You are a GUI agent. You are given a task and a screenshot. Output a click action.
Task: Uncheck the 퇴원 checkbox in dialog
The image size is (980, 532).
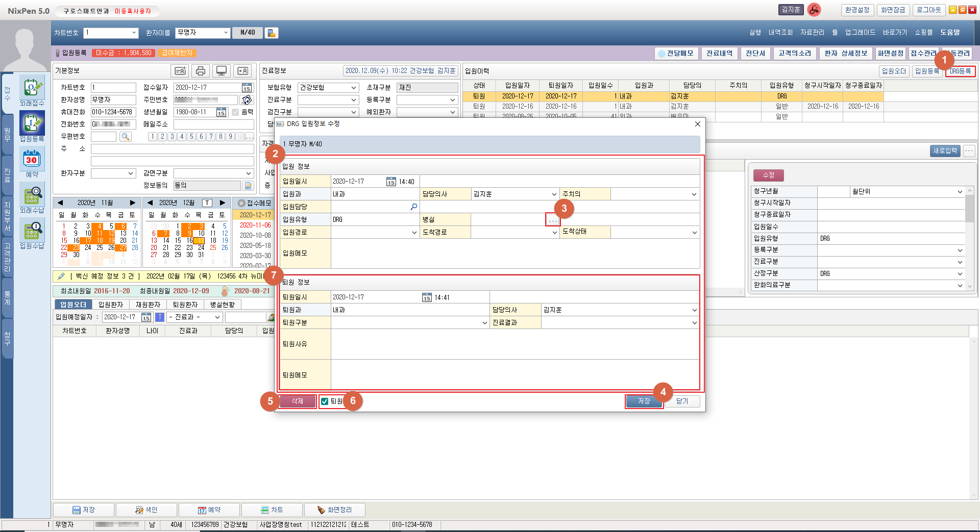point(325,401)
